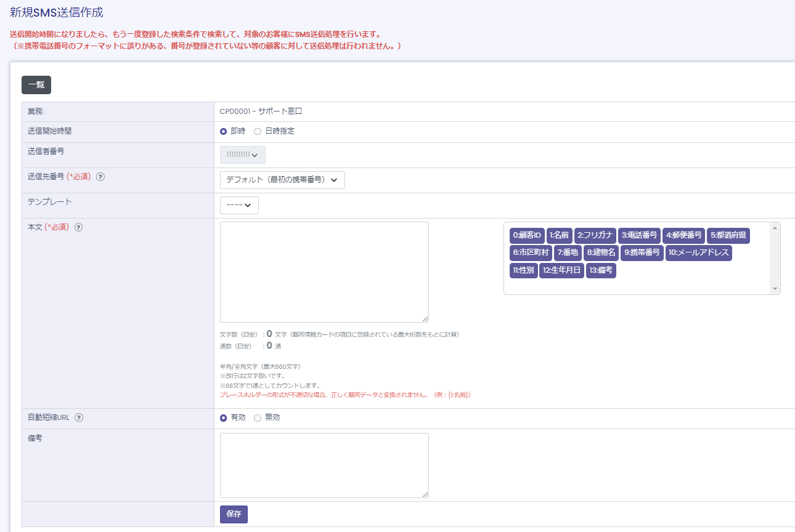Viewport: 795px width, 532px height.
Task: Insert the 9:携帯番号 placeholder tag
Action: 642,252
